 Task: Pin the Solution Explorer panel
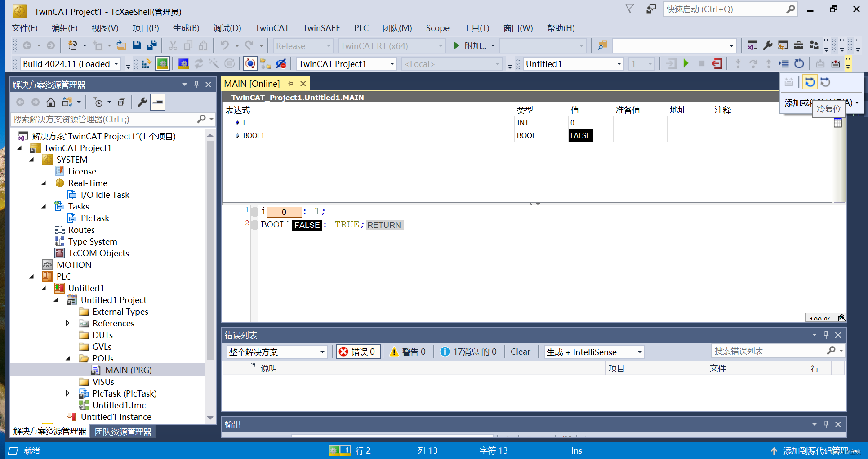[x=196, y=84]
